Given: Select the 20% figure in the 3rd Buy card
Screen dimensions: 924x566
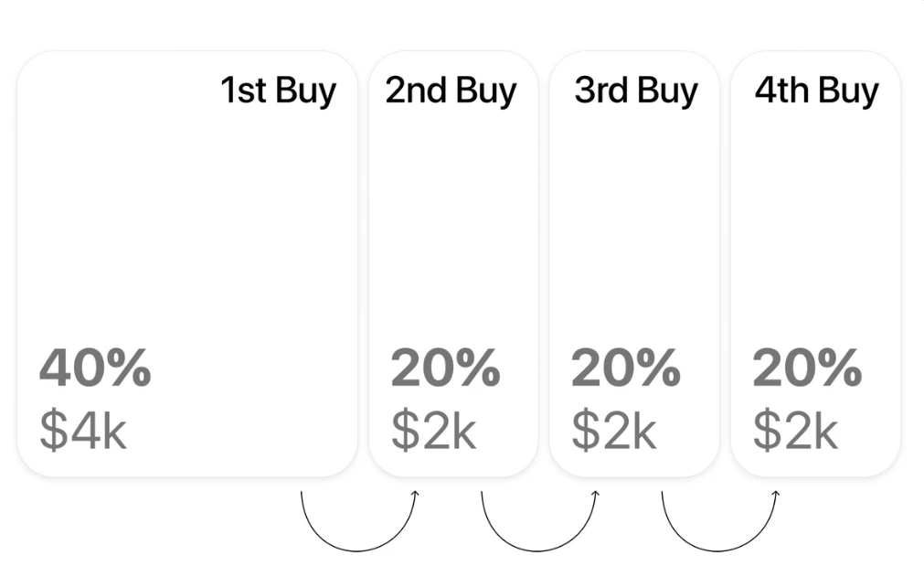Looking at the screenshot, I should (x=626, y=368).
